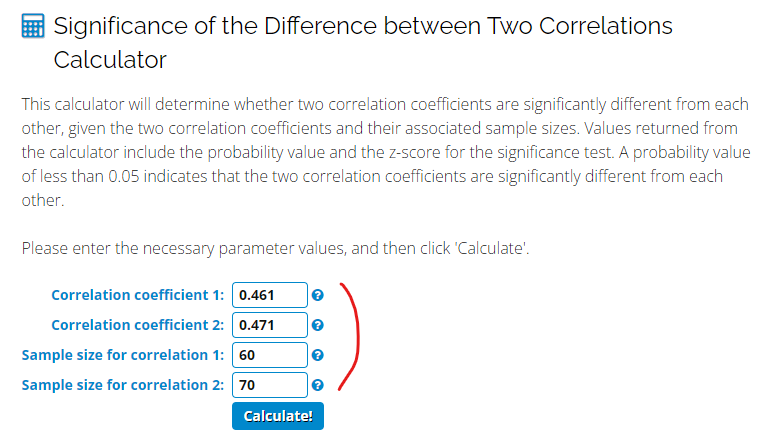770x434 pixels.
Task: Focus the Correlation coefficient 1 input field
Action: [x=269, y=295]
